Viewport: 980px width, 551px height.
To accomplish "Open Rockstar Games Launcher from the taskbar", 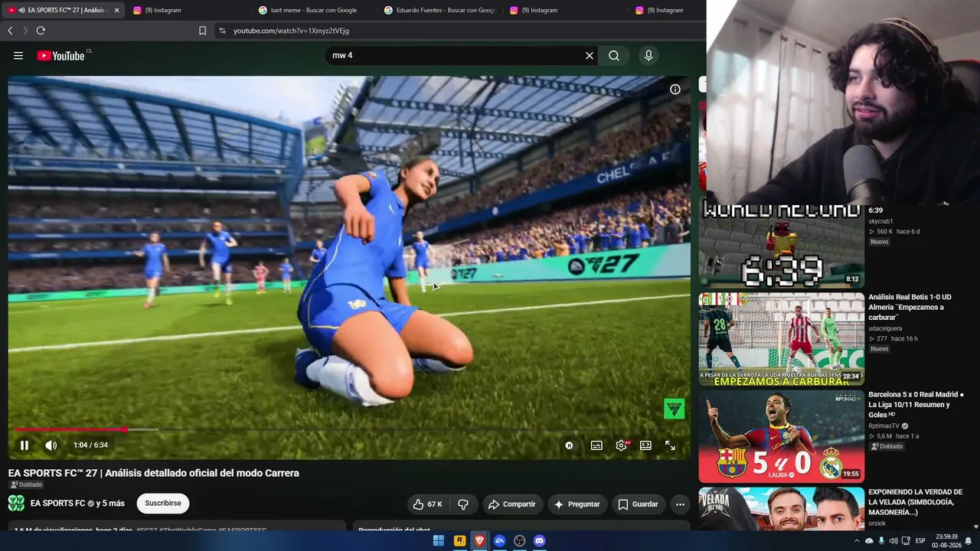I will pyautogui.click(x=459, y=541).
